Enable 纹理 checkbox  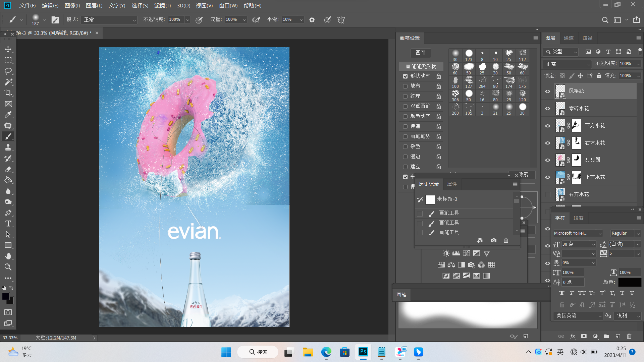[405, 97]
